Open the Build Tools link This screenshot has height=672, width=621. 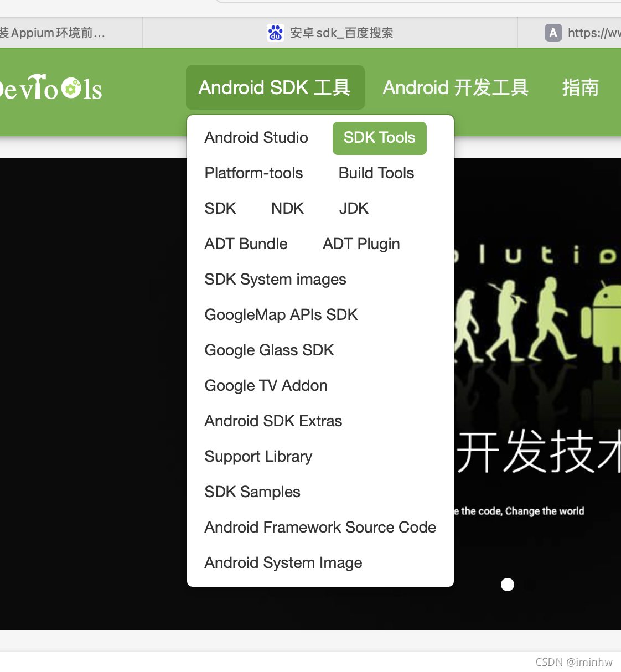click(x=376, y=173)
